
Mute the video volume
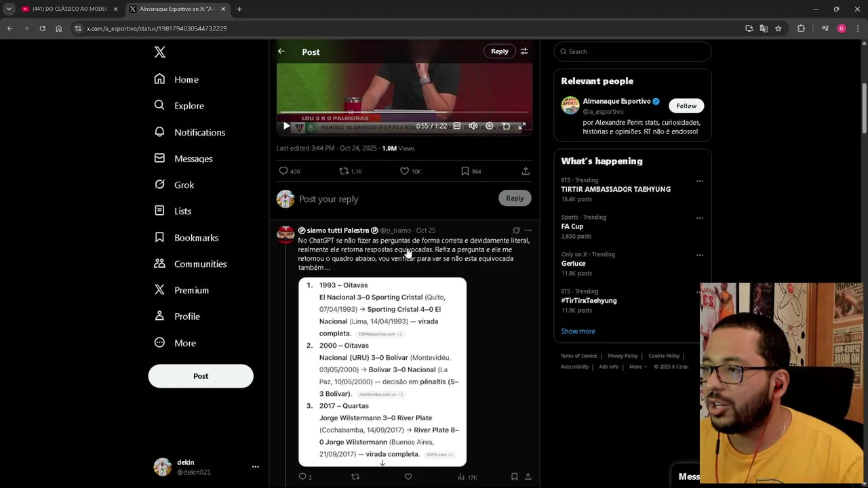(x=473, y=126)
